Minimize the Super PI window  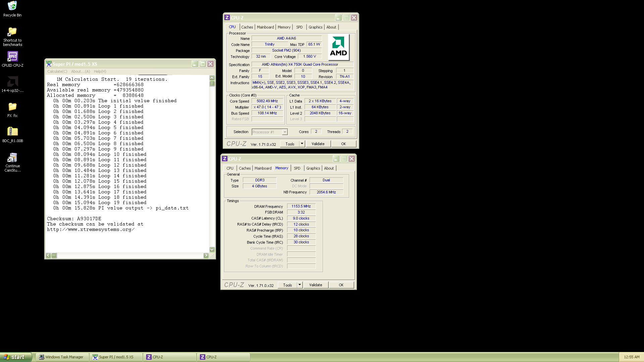click(195, 64)
